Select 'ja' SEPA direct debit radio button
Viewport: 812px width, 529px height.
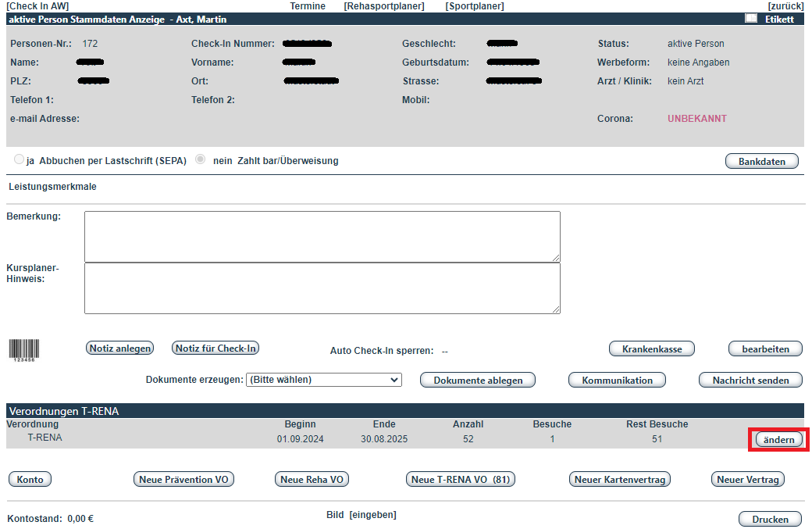click(x=19, y=160)
